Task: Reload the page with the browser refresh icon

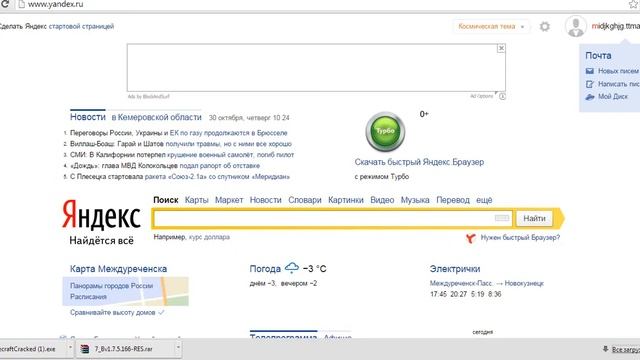Action: [x=5, y=4]
